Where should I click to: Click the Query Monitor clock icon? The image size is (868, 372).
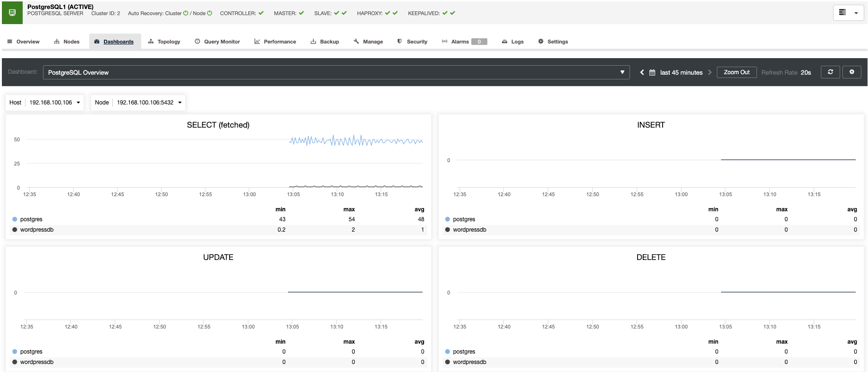coord(197,42)
